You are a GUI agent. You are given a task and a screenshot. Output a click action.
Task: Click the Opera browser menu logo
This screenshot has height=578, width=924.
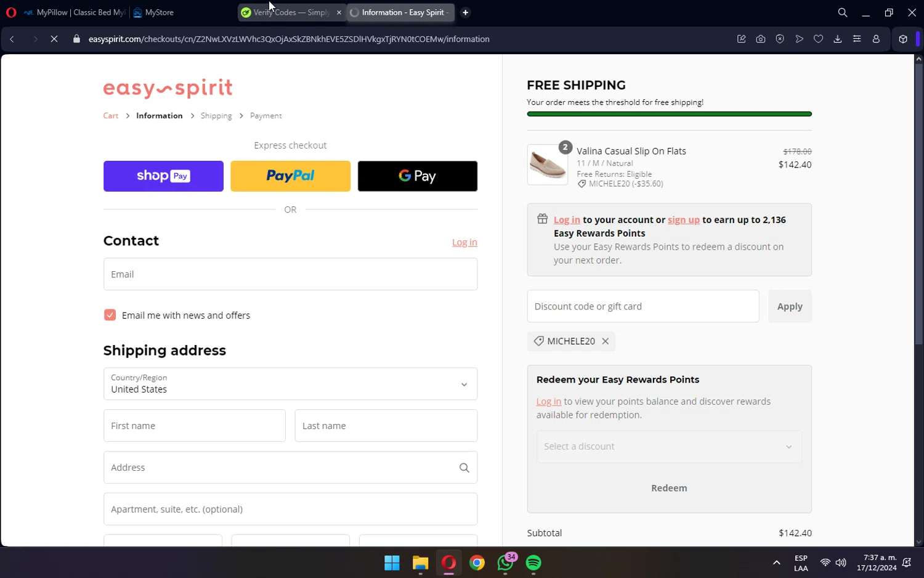click(11, 12)
